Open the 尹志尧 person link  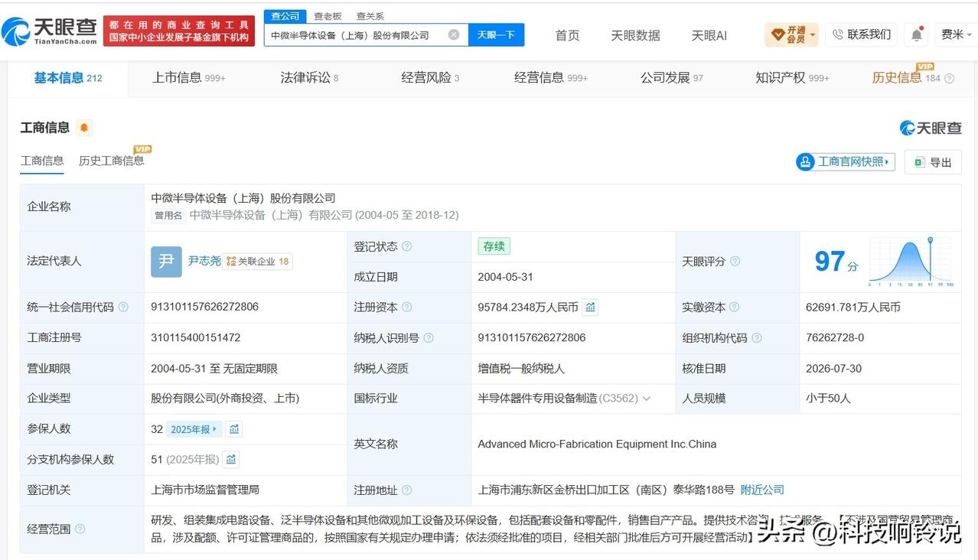coord(204,262)
